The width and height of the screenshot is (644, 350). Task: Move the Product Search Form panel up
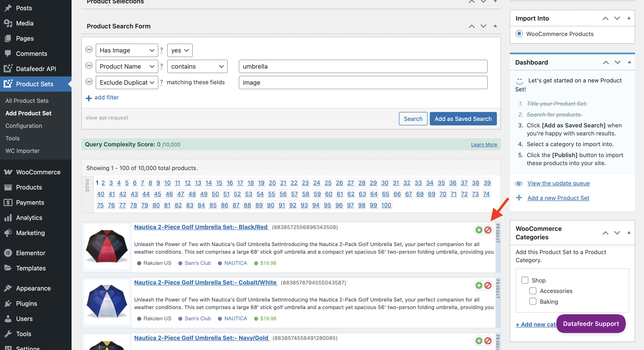(472, 26)
